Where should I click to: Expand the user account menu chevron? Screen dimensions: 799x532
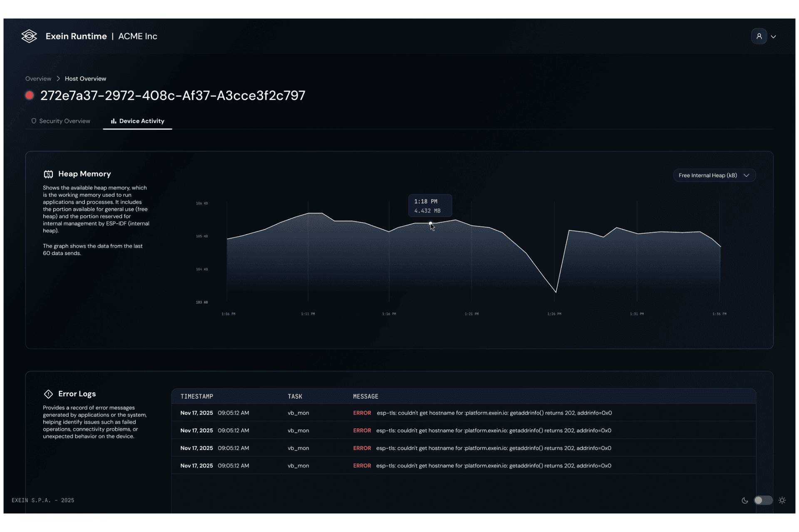773,37
